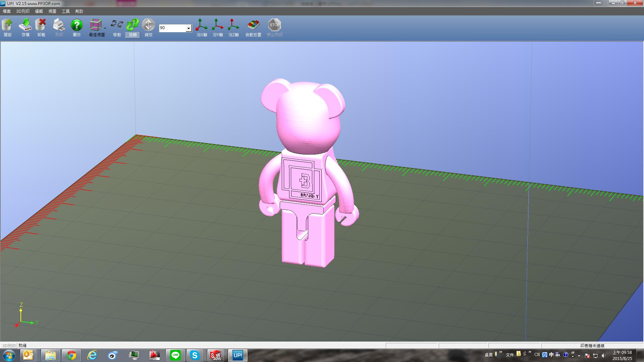Click the UP! app taskbar button
The image size is (644, 362).
tap(238, 355)
